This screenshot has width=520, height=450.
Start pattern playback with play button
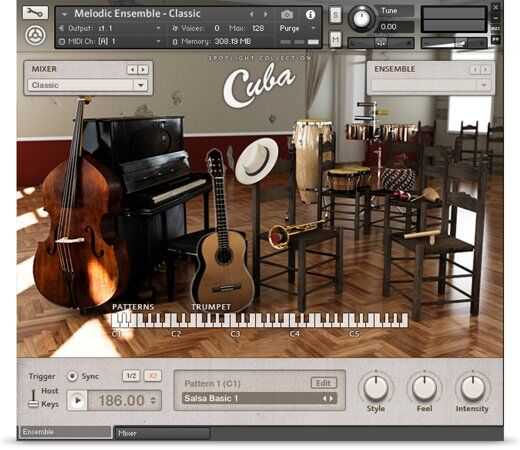(x=77, y=400)
